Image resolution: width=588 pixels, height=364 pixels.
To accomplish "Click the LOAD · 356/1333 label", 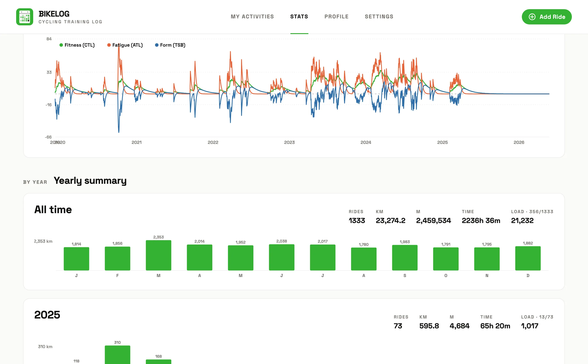I will tap(532, 212).
